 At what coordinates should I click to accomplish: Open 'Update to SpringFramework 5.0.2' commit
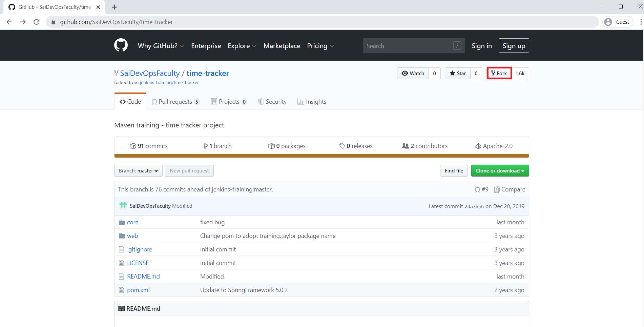(244, 290)
